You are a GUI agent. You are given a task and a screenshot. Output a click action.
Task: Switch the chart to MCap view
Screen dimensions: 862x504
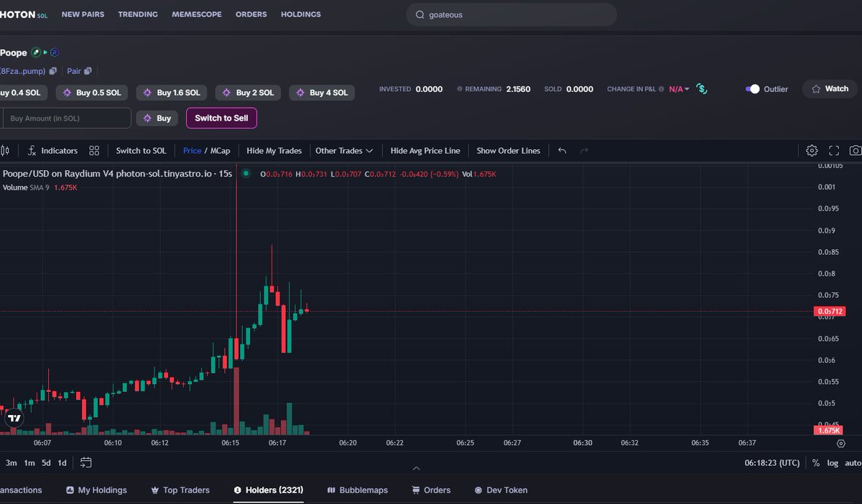click(x=220, y=151)
